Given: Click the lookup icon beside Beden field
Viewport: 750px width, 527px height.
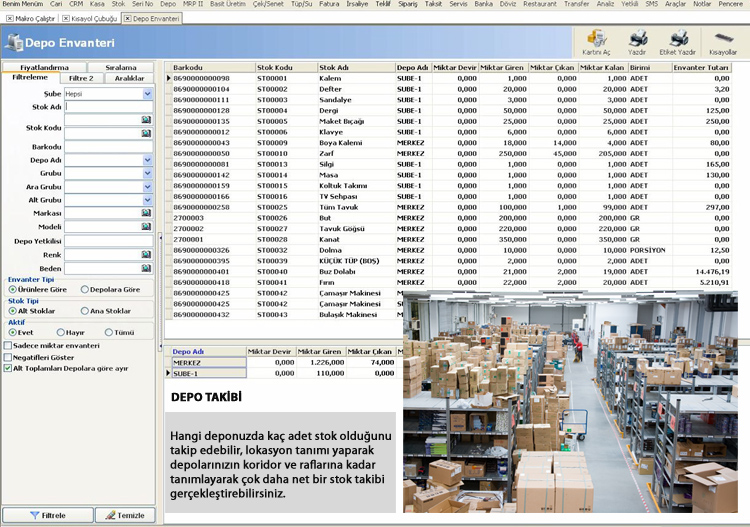Looking at the screenshot, I should [147, 269].
